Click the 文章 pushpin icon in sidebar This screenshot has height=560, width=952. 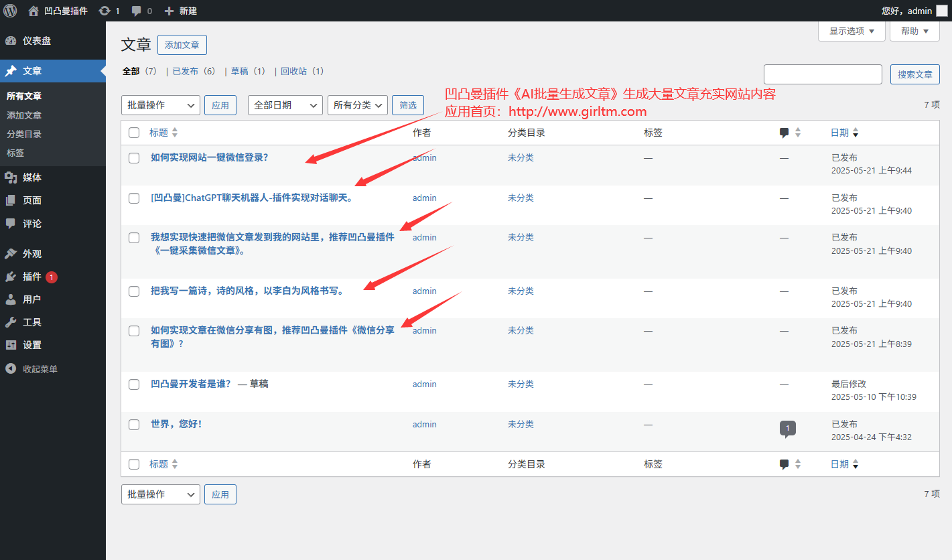click(11, 71)
